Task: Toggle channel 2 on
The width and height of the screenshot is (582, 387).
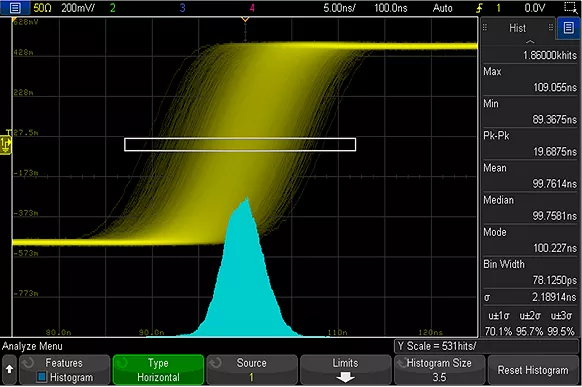Action: 112,8
